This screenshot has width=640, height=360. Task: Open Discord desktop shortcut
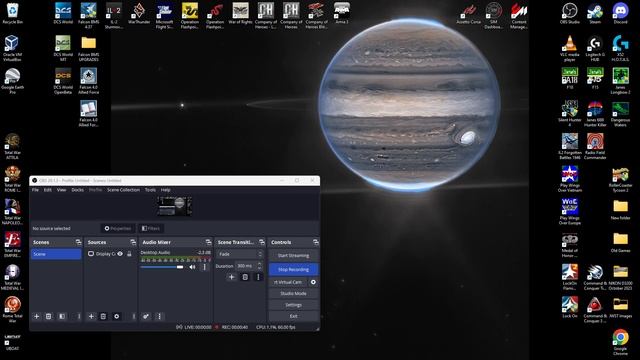pyautogui.click(x=620, y=13)
